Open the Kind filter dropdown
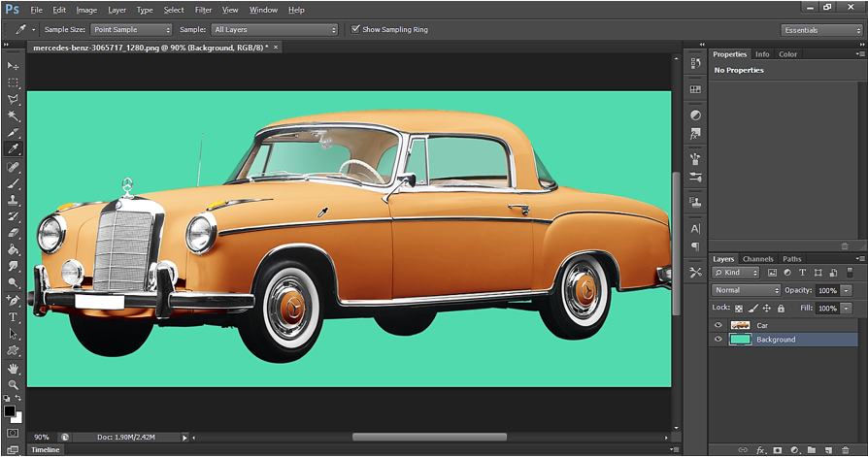This screenshot has height=457, width=868. pyautogui.click(x=736, y=273)
